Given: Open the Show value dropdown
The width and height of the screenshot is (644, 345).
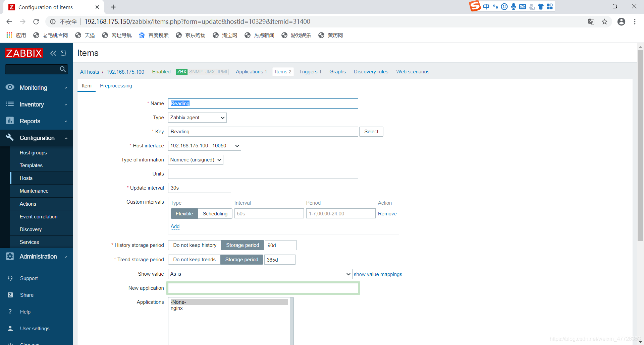Looking at the screenshot, I should click(260, 274).
